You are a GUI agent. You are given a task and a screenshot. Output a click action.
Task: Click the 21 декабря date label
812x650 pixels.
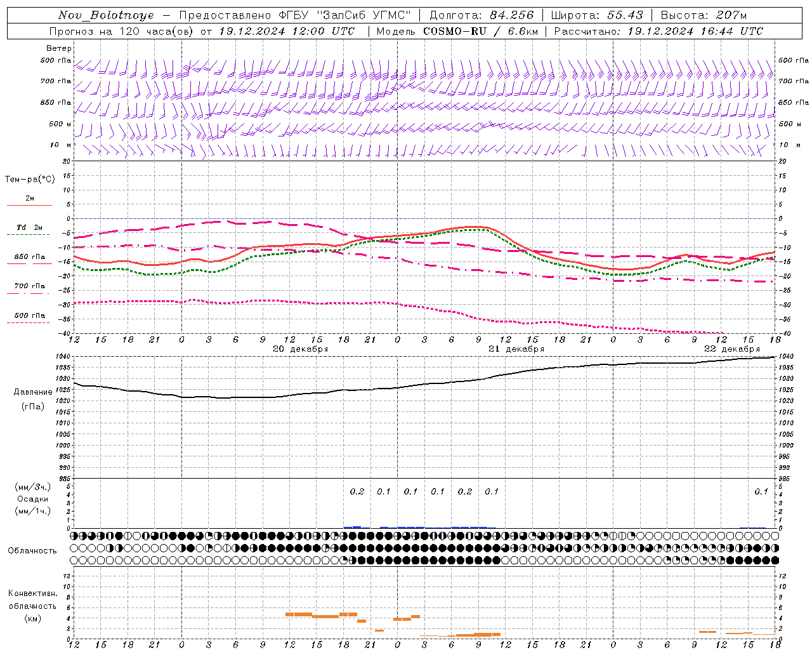tap(516, 349)
